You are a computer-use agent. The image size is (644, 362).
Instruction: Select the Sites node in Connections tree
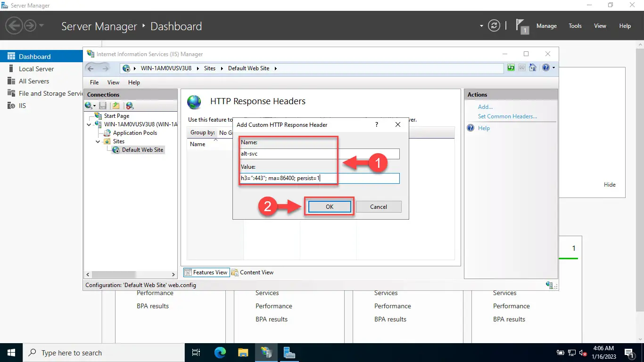119,141
